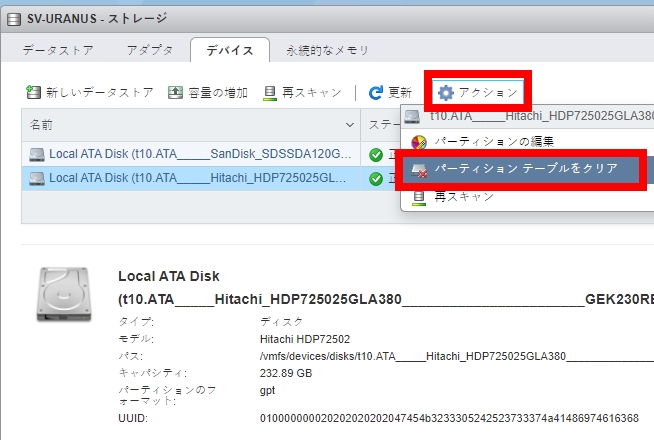This screenshot has height=440, width=654.
Task: Click the 新しいデータストア icon
Action: (x=33, y=92)
